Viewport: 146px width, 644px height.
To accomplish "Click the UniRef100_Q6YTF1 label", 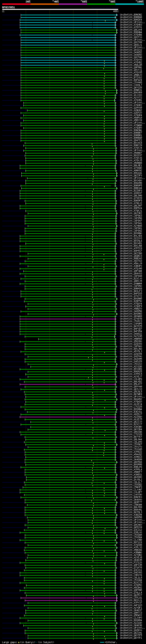I will coord(131,638).
